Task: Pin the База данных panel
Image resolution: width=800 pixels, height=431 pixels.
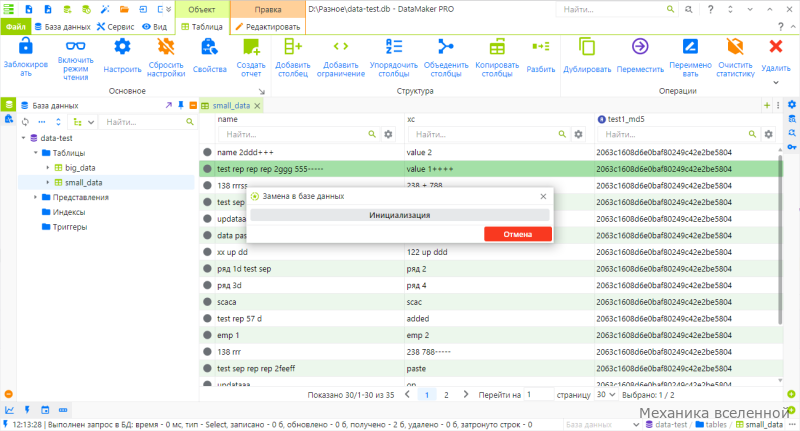Action: pyautogui.click(x=181, y=105)
